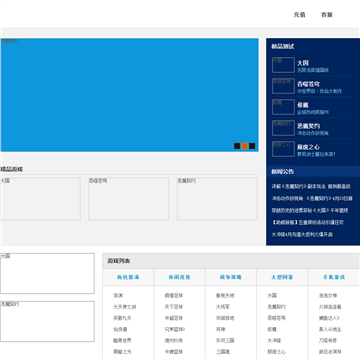Viewport: 360px width, 360px height.
Task: Click the large blue carousel banner
Action: pos(129,95)
